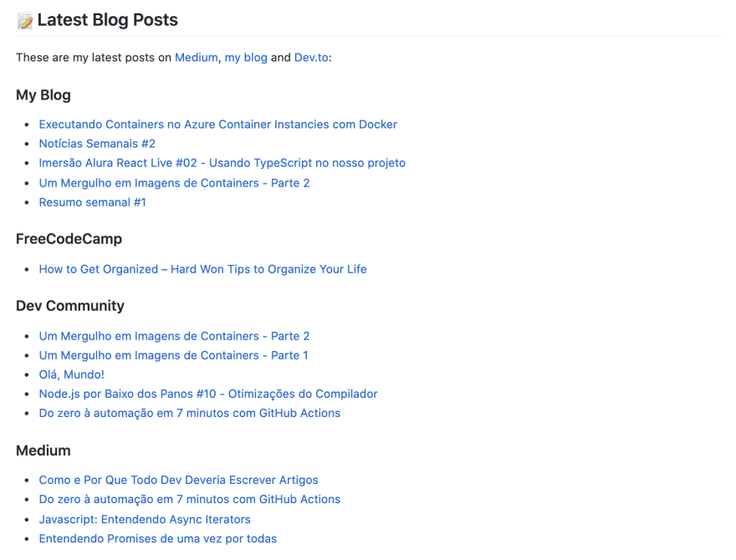Read 'Imersão Alura React Live #02' article
Image resolution: width=736 pixels, height=560 pixels.
click(x=222, y=163)
